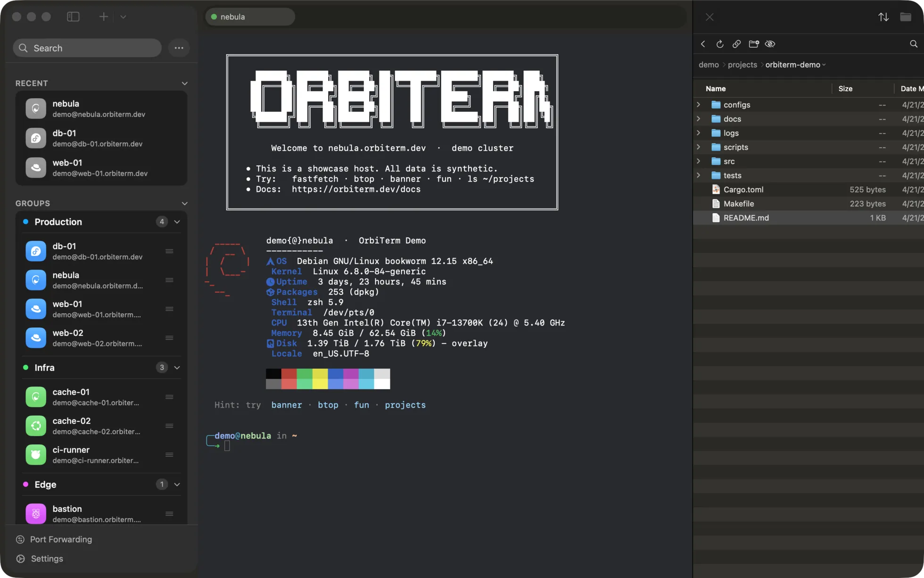Click the reorder handle on cache-02 row
Image resolution: width=924 pixels, height=578 pixels.
(169, 426)
